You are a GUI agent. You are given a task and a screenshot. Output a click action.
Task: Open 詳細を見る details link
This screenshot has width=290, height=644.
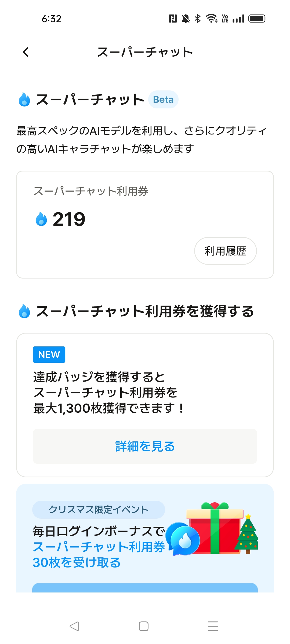tap(145, 446)
